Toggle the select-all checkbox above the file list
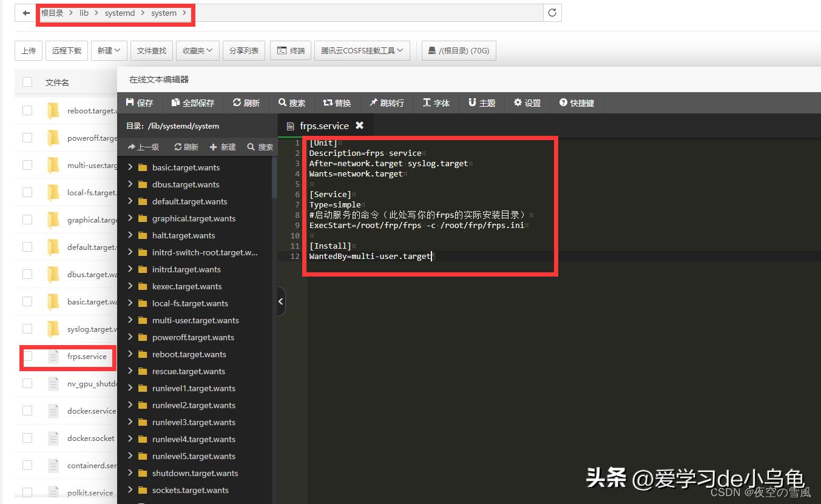Viewport: 821px width, 504px height. [27, 82]
